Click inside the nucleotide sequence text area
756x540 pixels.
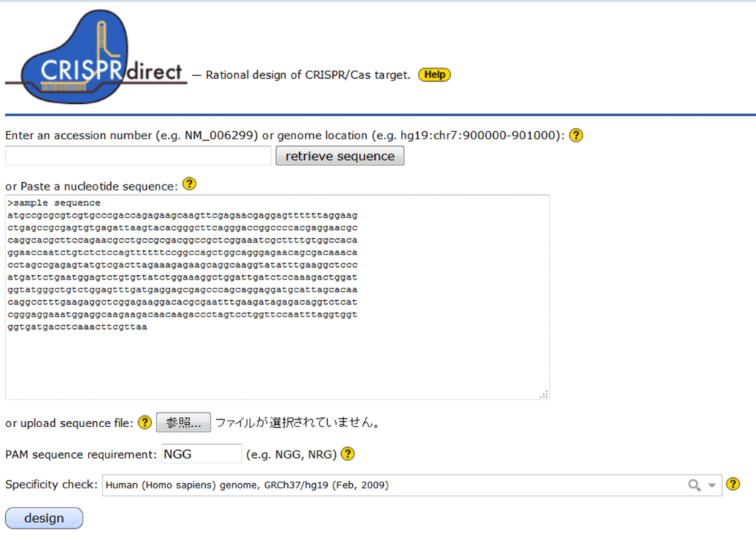click(x=277, y=361)
